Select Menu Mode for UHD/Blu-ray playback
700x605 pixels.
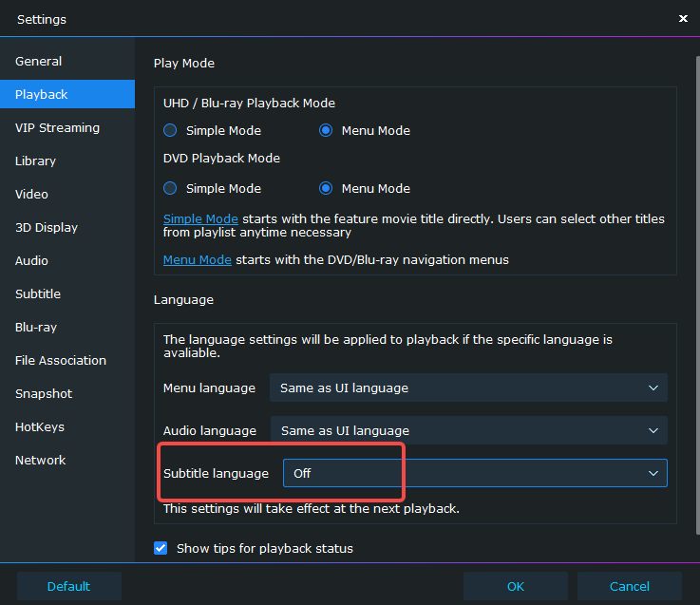(x=326, y=131)
